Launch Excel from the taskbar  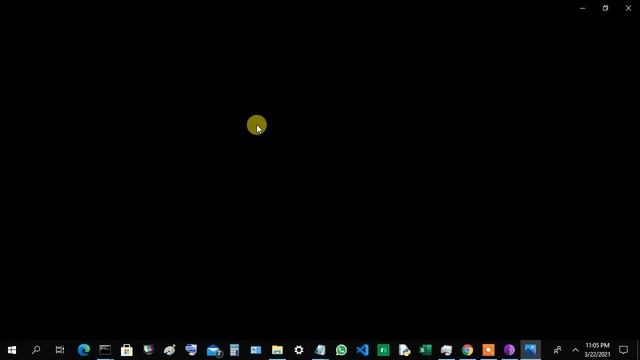pyautogui.click(x=425, y=350)
